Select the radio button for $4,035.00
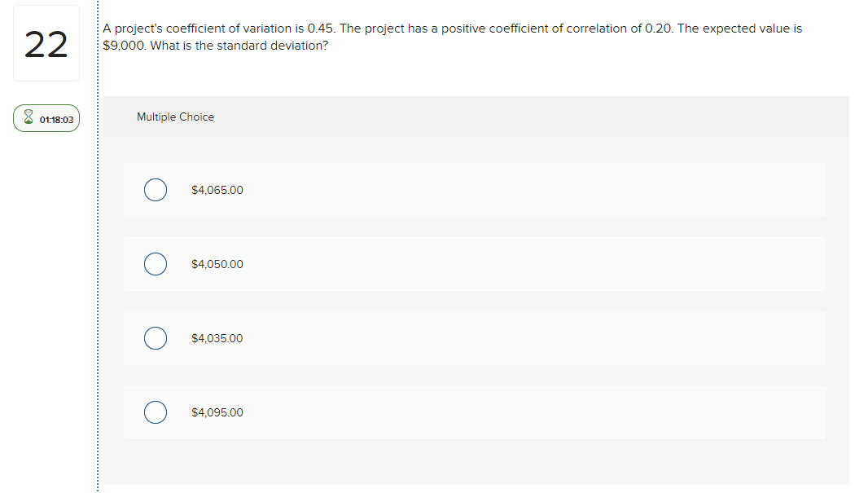This screenshot has height=493, width=868. pyautogui.click(x=156, y=337)
